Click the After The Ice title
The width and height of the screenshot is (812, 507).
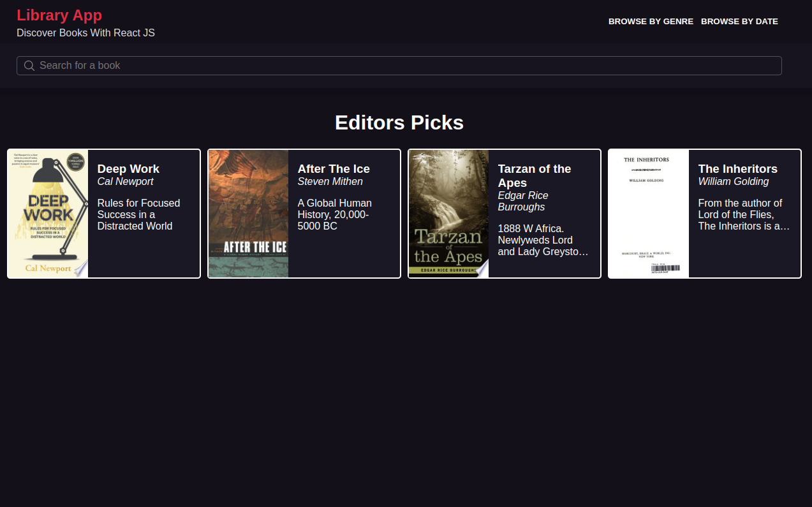334,169
